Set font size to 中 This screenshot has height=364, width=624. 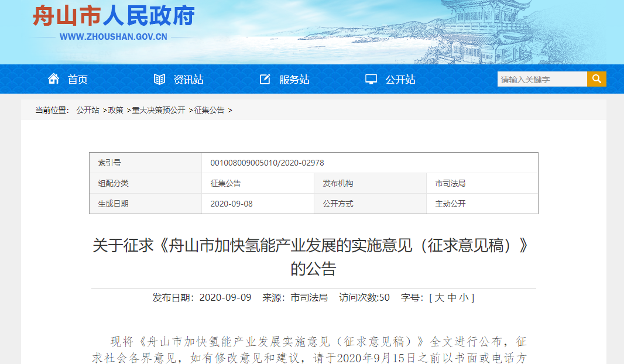click(x=451, y=298)
